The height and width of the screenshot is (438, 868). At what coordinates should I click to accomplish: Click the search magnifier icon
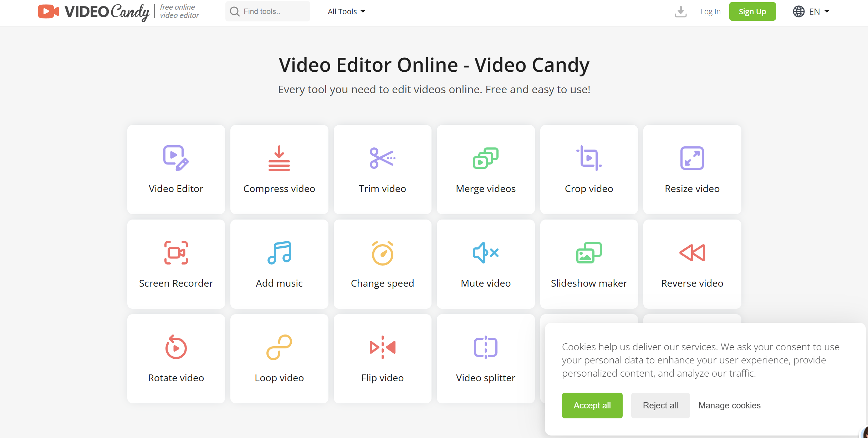(x=235, y=11)
